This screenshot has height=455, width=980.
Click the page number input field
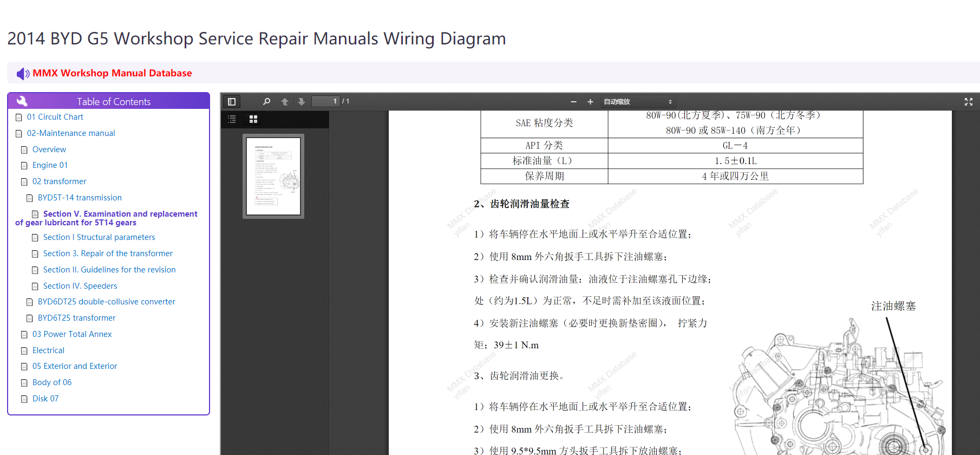pyautogui.click(x=326, y=101)
